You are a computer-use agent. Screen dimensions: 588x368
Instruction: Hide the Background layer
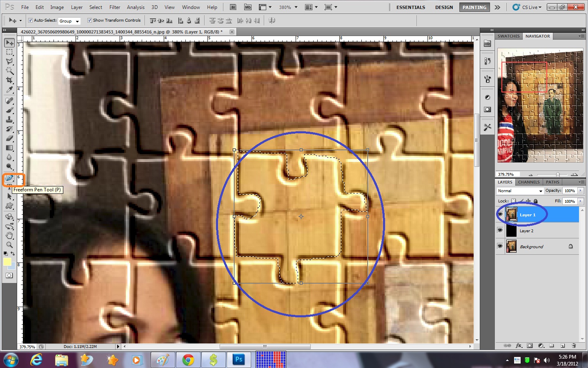click(x=500, y=246)
